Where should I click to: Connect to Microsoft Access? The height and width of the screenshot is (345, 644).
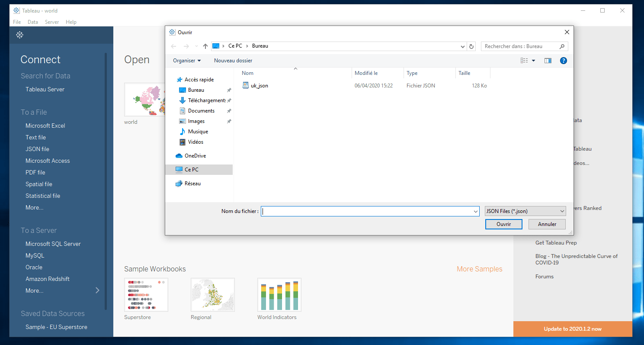click(48, 161)
